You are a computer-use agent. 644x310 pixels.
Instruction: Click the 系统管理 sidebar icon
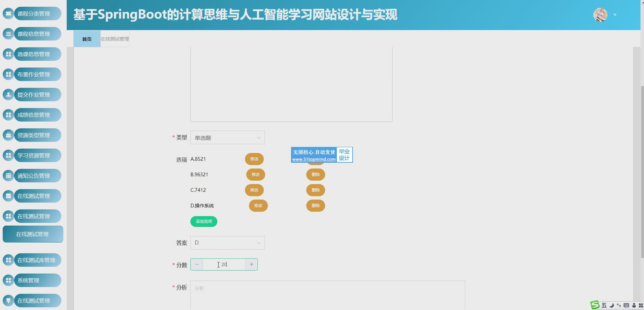click(8, 280)
